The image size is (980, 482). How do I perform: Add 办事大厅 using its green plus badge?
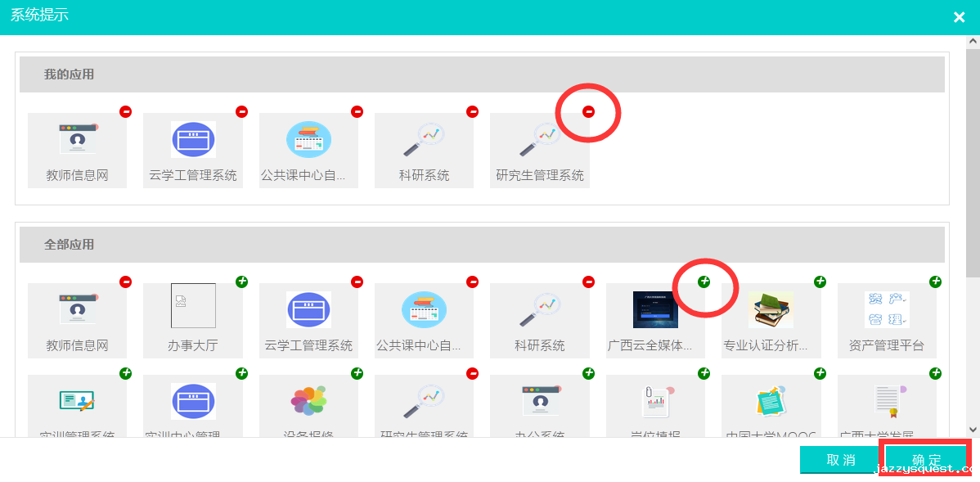(x=241, y=282)
